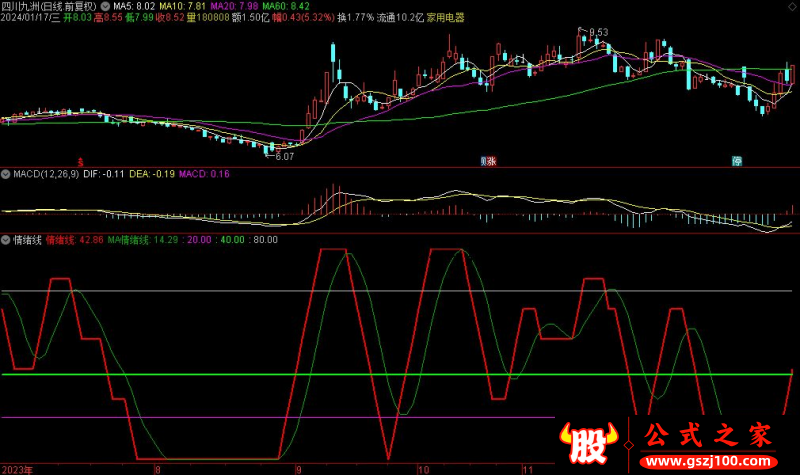Click the diamond icon beside 情绪线 indicator
This screenshot has width=800, height=475.
pyautogui.click(x=6, y=240)
